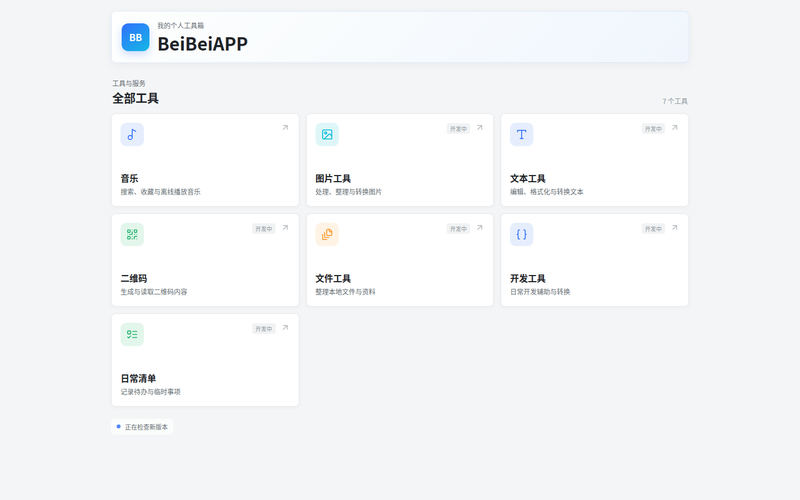
Task: Click the image tool picture icon
Action: (327, 134)
